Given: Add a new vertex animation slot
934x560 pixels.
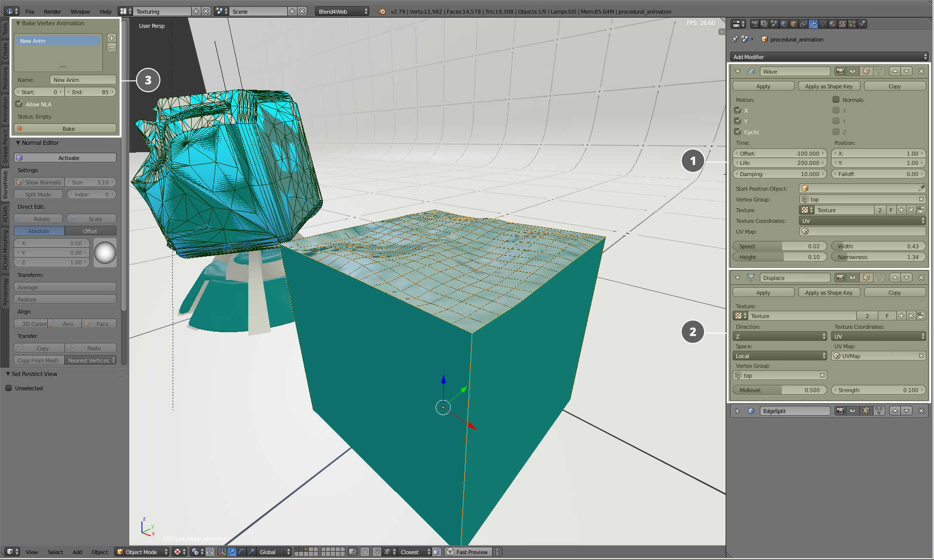Looking at the screenshot, I should [x=112, y=38].
